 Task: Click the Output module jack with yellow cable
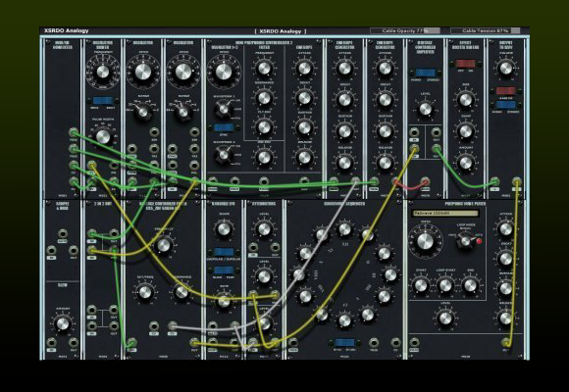pos(516,181)
